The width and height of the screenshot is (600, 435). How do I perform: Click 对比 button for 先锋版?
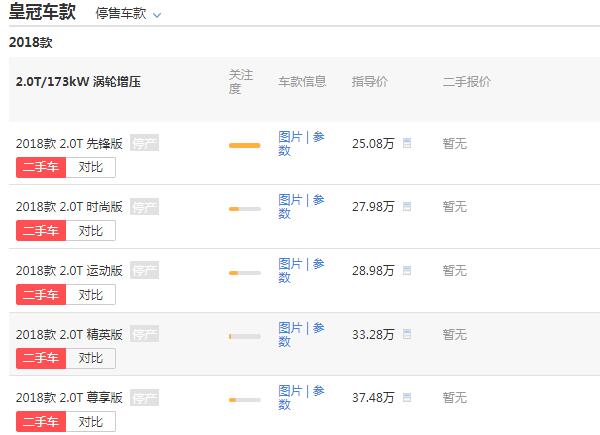pos(91,167)
